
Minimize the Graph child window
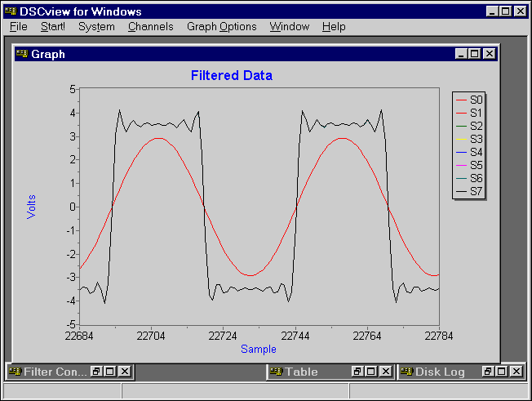point(461,54)
